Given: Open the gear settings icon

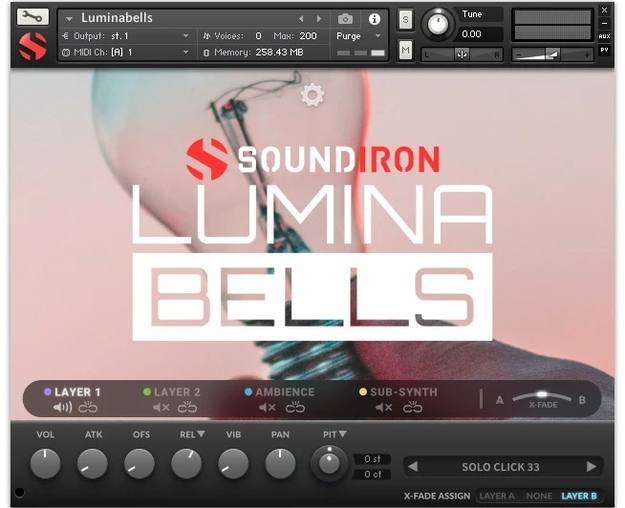Looking at the screenshot, I should tap(312, 95).
